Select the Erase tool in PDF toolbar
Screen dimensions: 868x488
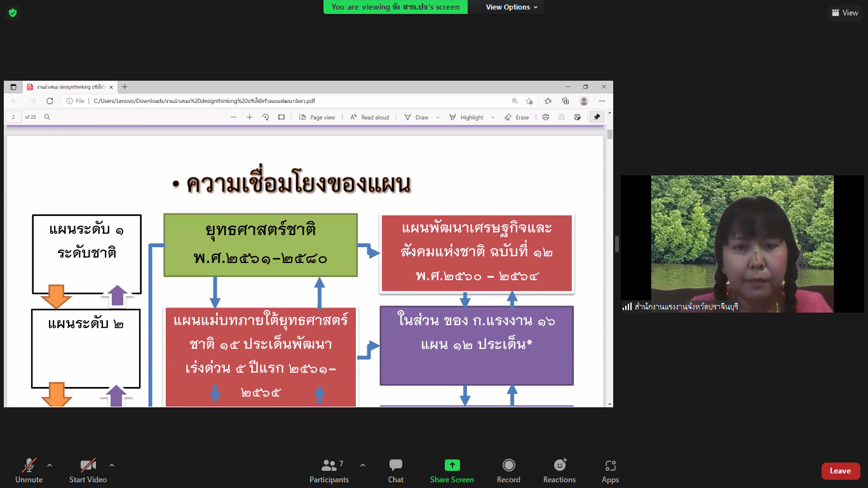[x=517, y=118]
